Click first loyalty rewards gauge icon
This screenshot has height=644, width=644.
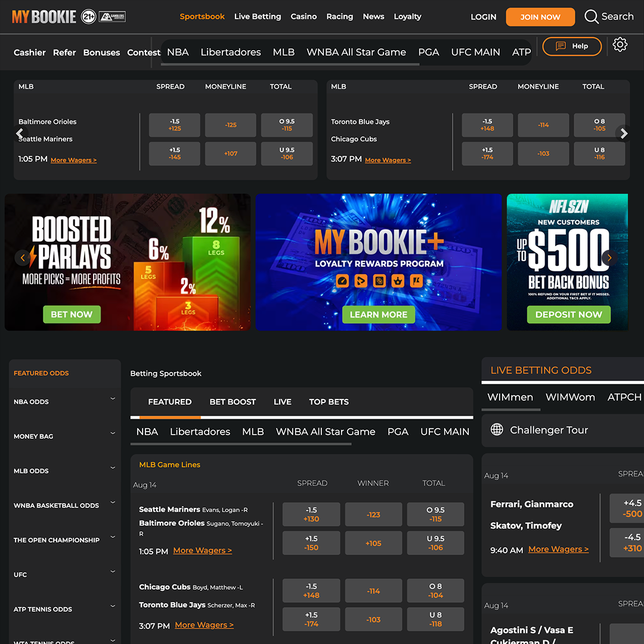342,281
